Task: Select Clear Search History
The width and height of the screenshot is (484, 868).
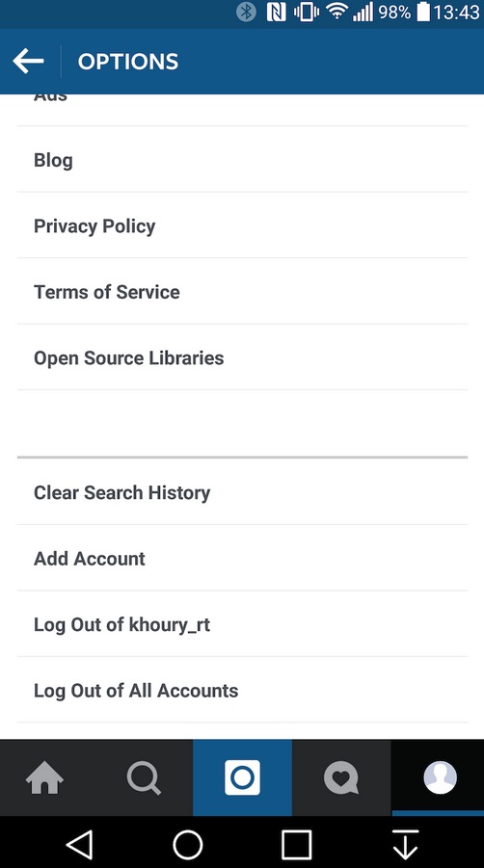Action: 242,492
